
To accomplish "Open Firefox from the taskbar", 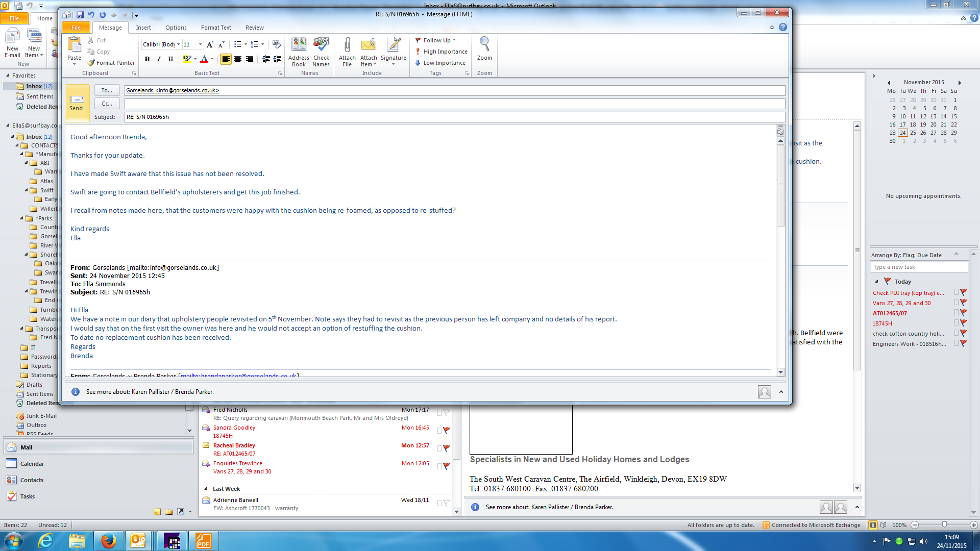I will tap(108, 541).
